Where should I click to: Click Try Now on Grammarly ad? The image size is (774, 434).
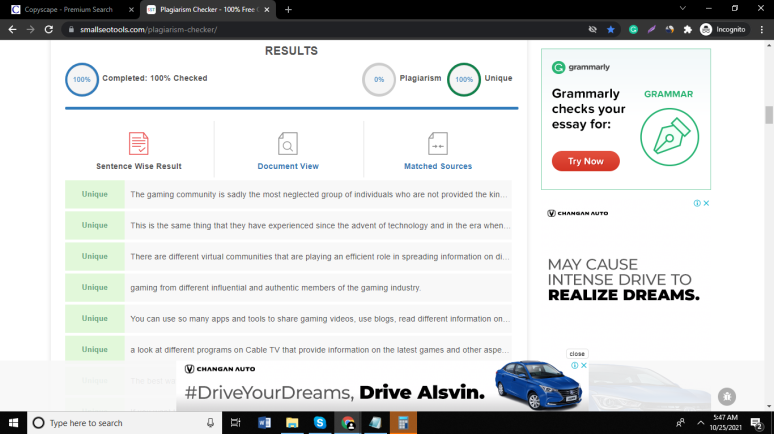pyautogui.click(x=585, y=161)
